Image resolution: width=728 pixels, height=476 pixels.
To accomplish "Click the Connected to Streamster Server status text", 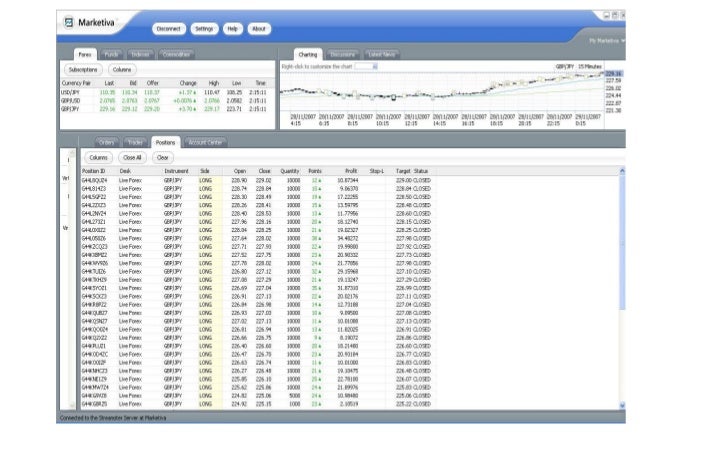I will 113,418.
